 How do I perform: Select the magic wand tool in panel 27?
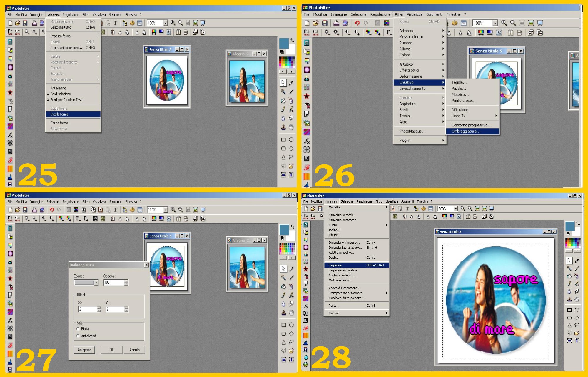[283, 277]
